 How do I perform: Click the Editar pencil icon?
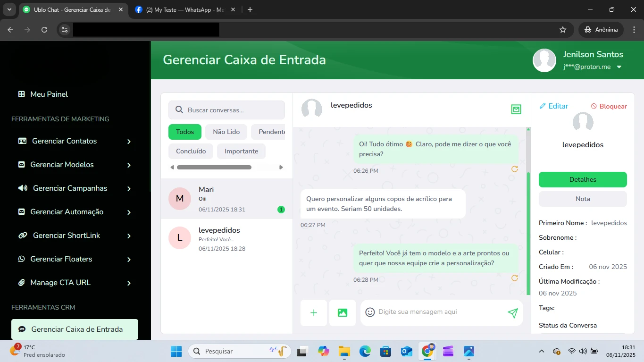click(543, 106)
